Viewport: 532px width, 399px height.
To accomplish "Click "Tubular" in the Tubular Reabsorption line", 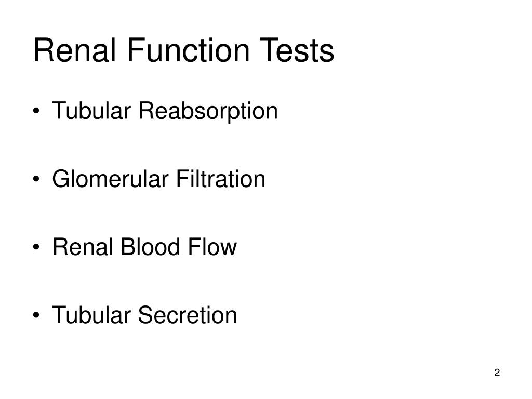I will 91,111.
